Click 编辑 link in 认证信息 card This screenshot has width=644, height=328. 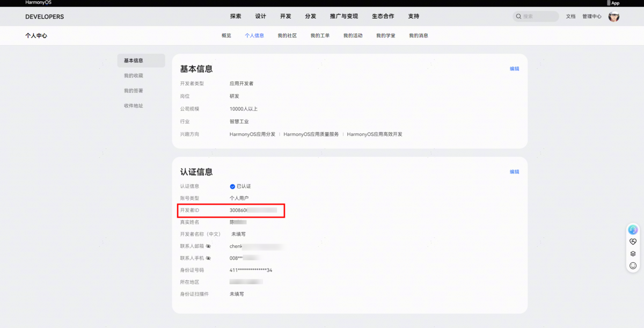(x=514, y=172)
